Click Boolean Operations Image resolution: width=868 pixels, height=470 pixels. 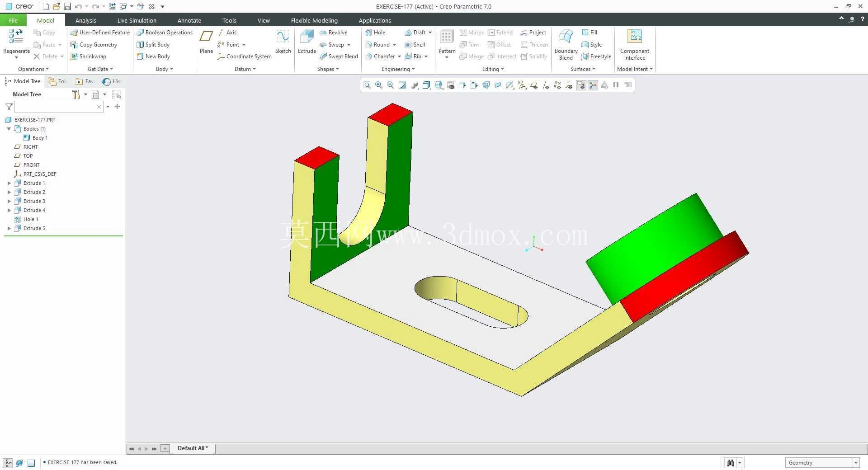pos(165,33)
